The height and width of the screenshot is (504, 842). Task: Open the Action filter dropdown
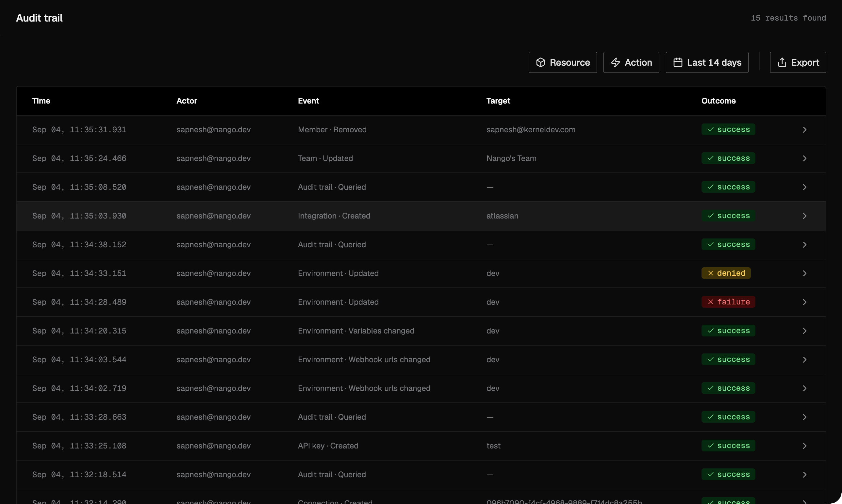[631, 62]
